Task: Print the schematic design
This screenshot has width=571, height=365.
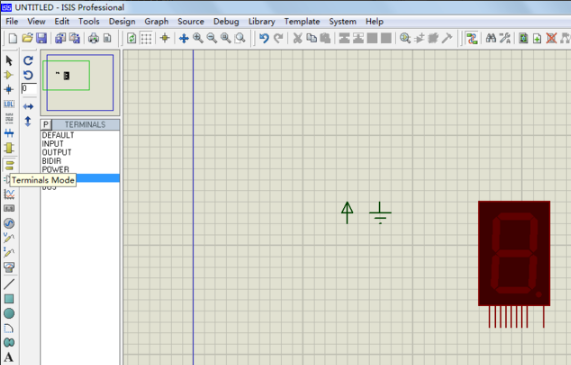Action: (x=93, y=38)
